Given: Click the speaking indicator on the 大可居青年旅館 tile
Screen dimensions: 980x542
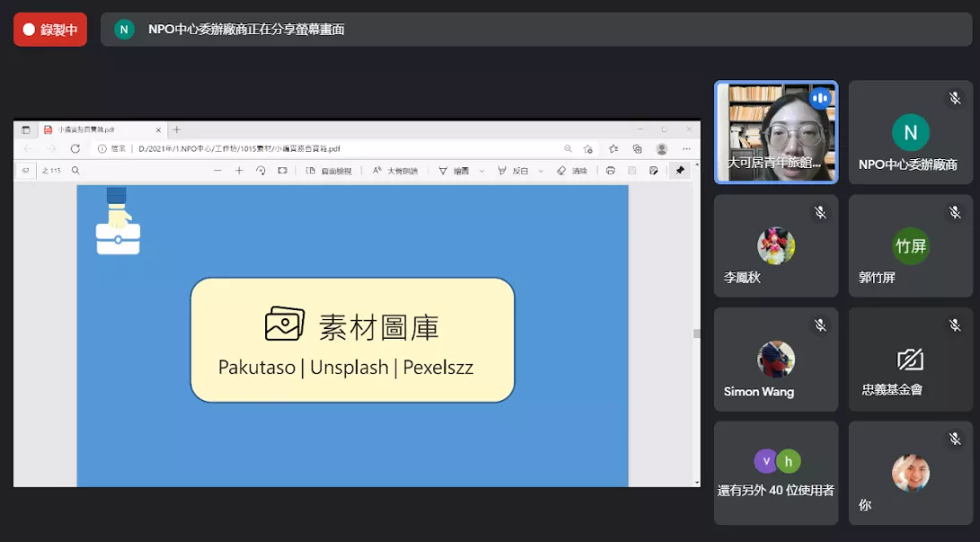Looking at the screenshot, I should click(x=821, y=98).
